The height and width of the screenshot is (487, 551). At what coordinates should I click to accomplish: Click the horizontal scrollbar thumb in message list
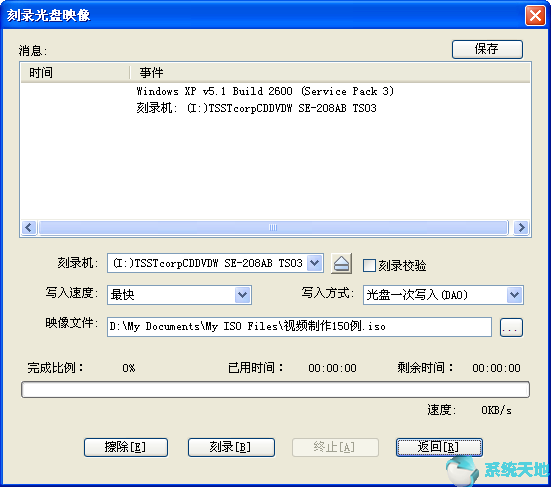(x=273, y=228)
